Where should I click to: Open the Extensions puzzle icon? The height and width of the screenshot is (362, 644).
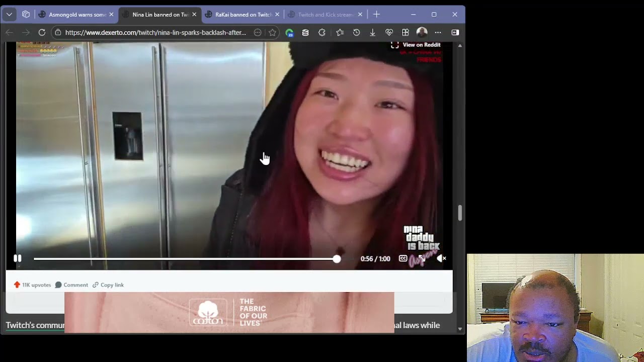[x=322, y=32]
